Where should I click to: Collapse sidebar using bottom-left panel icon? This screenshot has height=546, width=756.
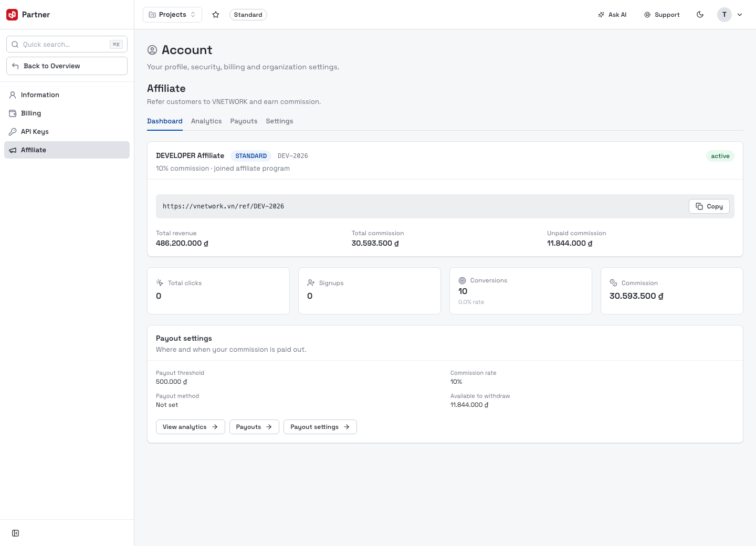16,533
